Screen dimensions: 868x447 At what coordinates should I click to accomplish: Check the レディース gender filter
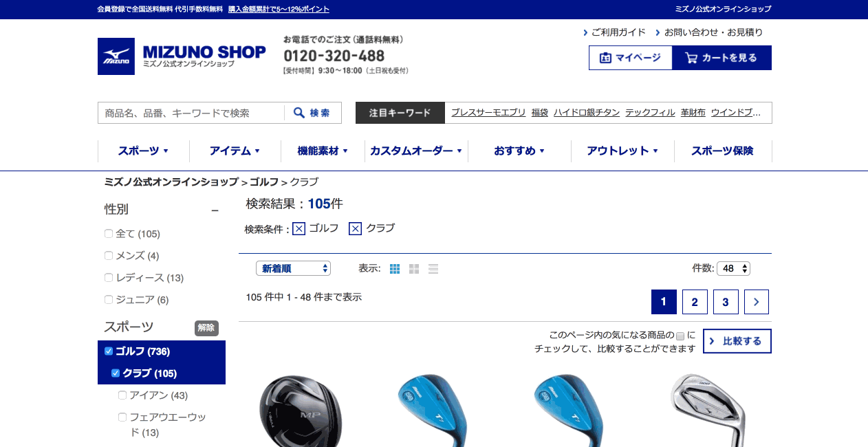[x=109, y=278]
